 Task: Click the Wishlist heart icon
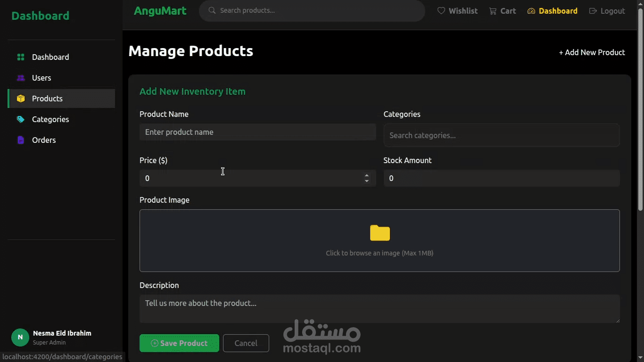point(441,11)
